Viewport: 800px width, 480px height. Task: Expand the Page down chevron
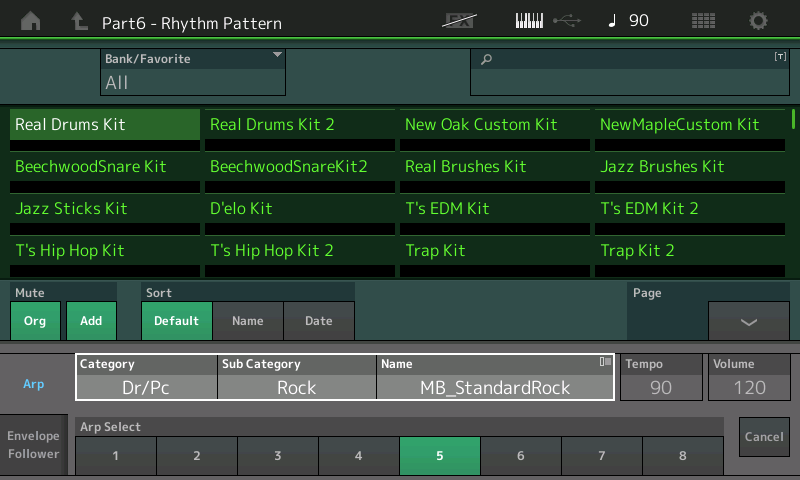pyautogui.click(x=748, y=321)
